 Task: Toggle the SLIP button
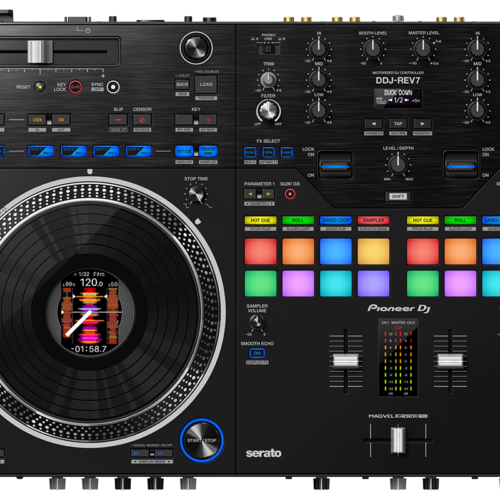pyautogui.click(x=118, y=120)
